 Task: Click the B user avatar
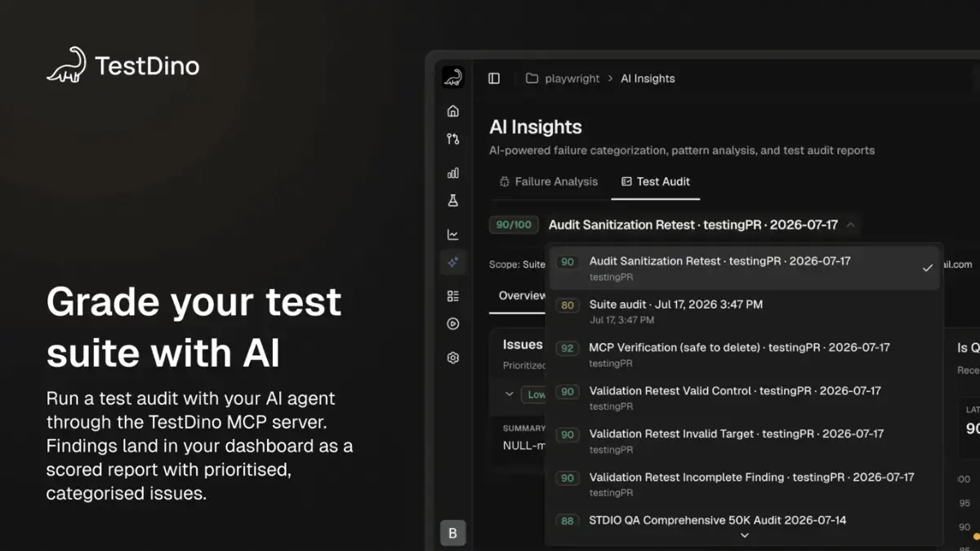click(453, 534)
